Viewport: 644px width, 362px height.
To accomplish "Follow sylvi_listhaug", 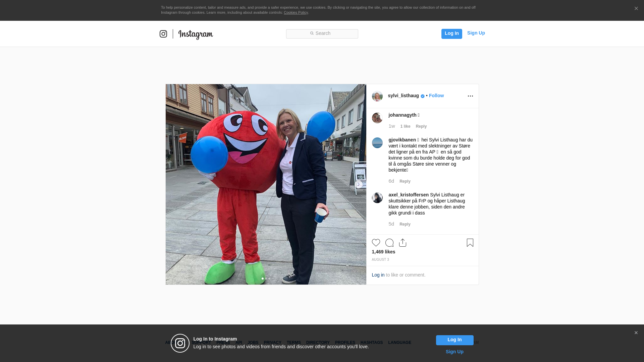I will click(x=436, y=96).
